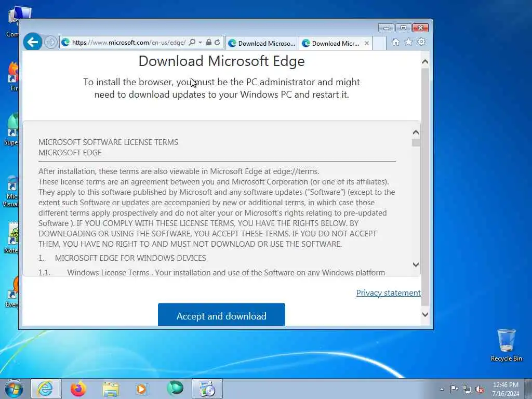The width and height of the screenshot is (532, 399).
Task: Click the Edge favicon in the address bar
Action: click(65, 43)
